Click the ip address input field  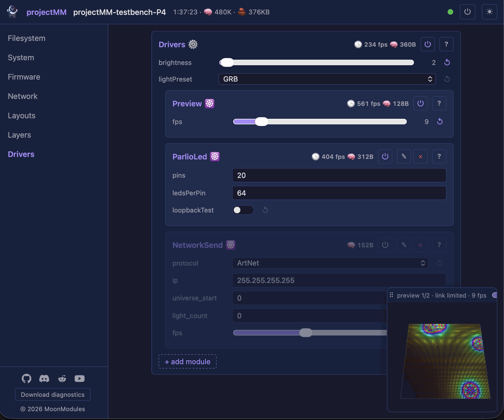click(x=339, y=280)
